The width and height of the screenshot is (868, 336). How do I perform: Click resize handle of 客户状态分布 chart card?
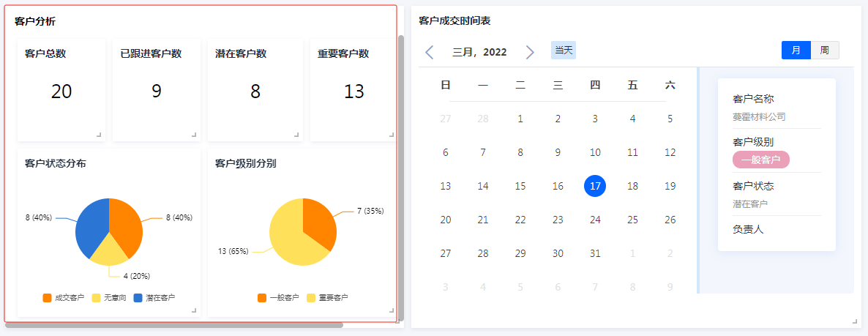(x=194, y=310)
